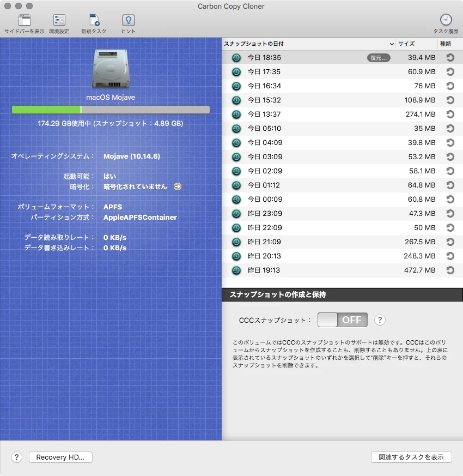Click the type arrow icon for 今日 05:10
463x476 pixels.
450,129
